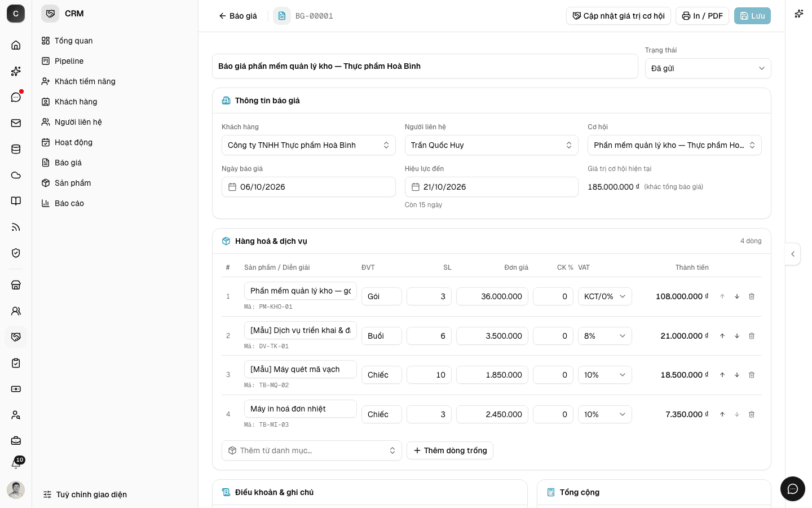The image size is (812, 508).
Task: Collapse the right side panel chevron
Action: coord(793,254)
